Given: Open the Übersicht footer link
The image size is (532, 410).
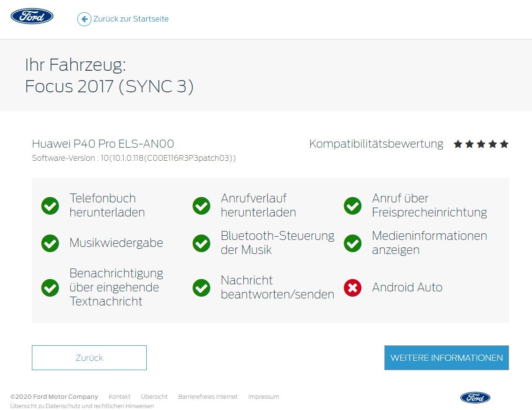Looking at the screenshot, I should 154,397.
